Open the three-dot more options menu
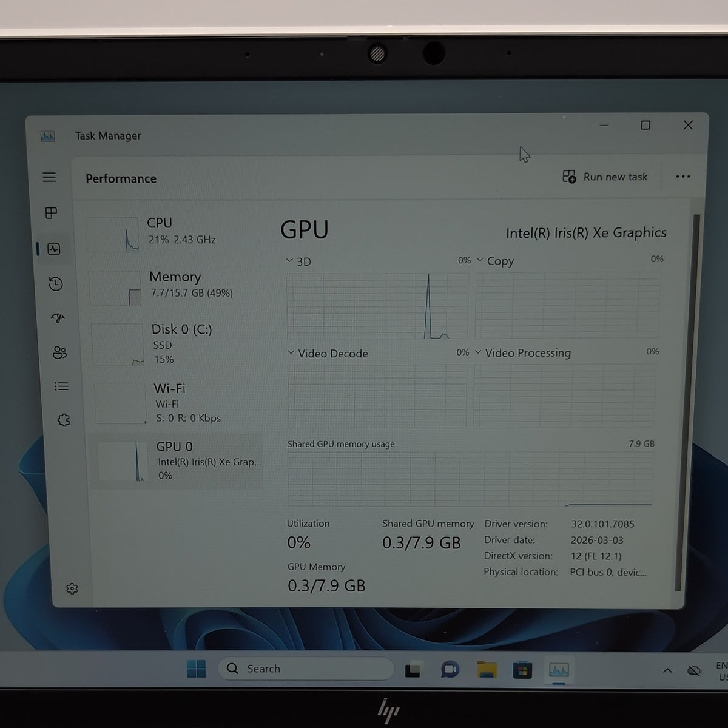The height and width of the screenshot is (728, 728). pyautogui.click(x=683, y=177)
